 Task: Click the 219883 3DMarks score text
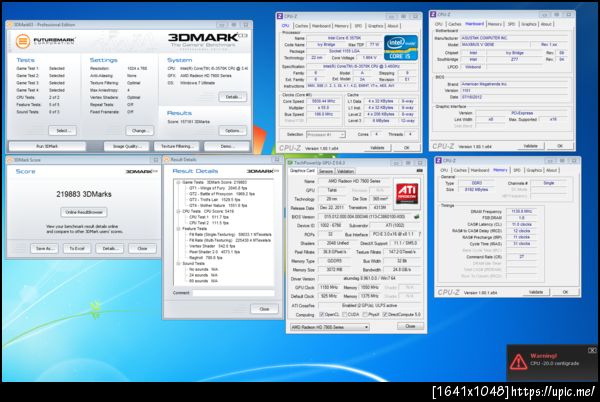(x=84, y=194)
